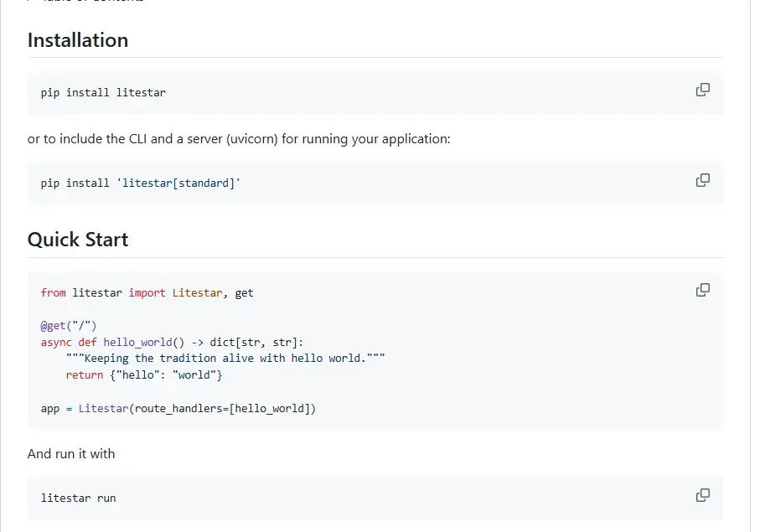Click the word 'CLI' in the installation paragraph
Viewport: 770px width, 532px height.
tap(137, 139)
